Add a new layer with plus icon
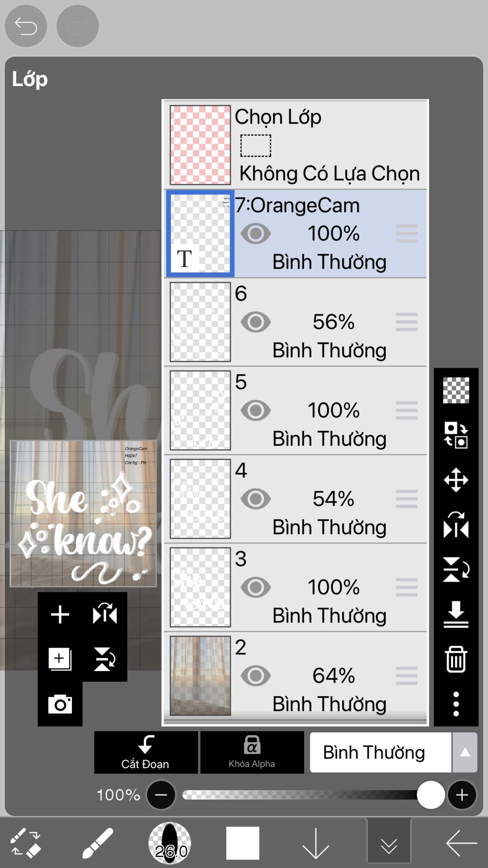Image resolution: width=488 pixels, height=868 pixels. point(60,614)
